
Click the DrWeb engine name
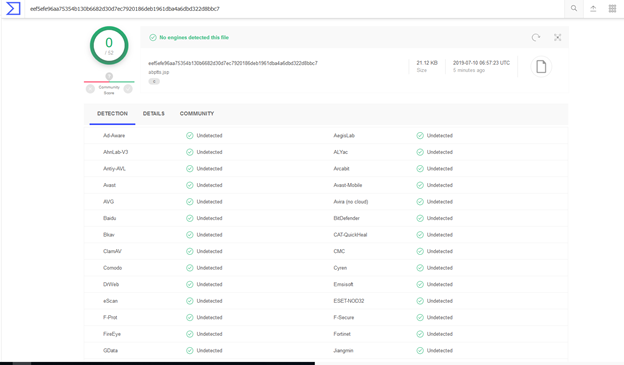111,284
